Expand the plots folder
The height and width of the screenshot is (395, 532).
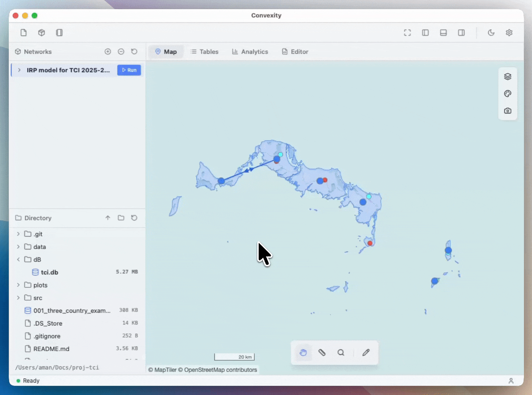point(18,285)
